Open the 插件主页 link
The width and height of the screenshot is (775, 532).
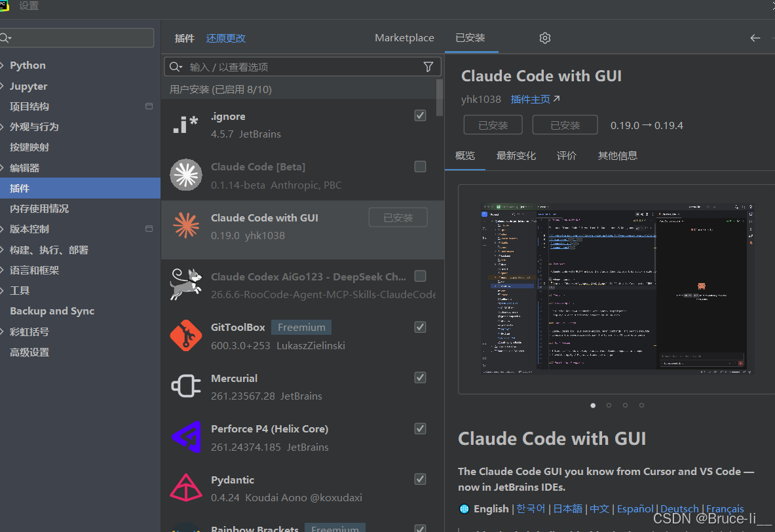click(530, 100)
